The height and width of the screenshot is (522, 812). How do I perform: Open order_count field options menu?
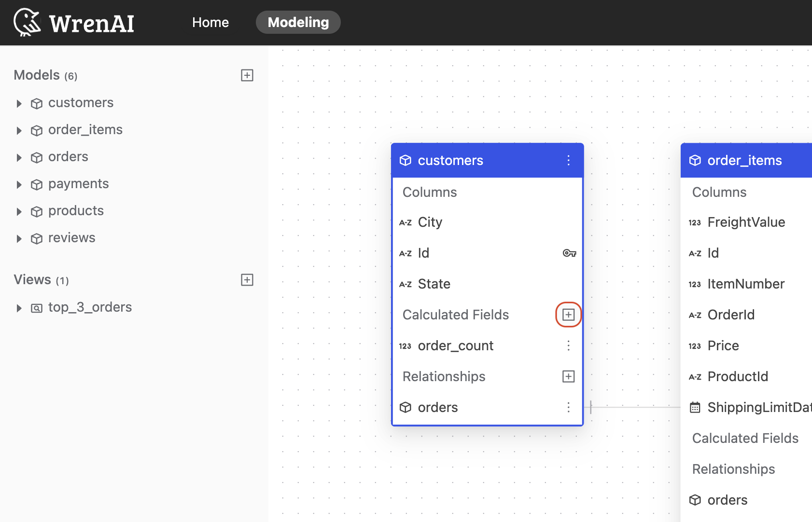[569, 345]
